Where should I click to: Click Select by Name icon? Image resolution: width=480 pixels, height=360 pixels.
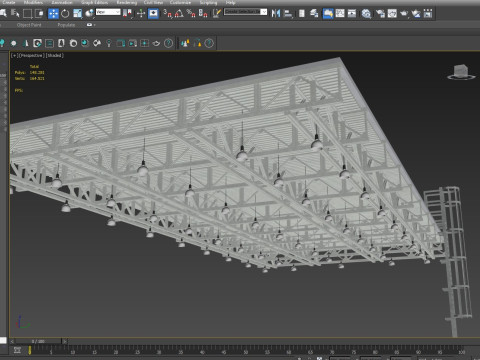[15, 13]
